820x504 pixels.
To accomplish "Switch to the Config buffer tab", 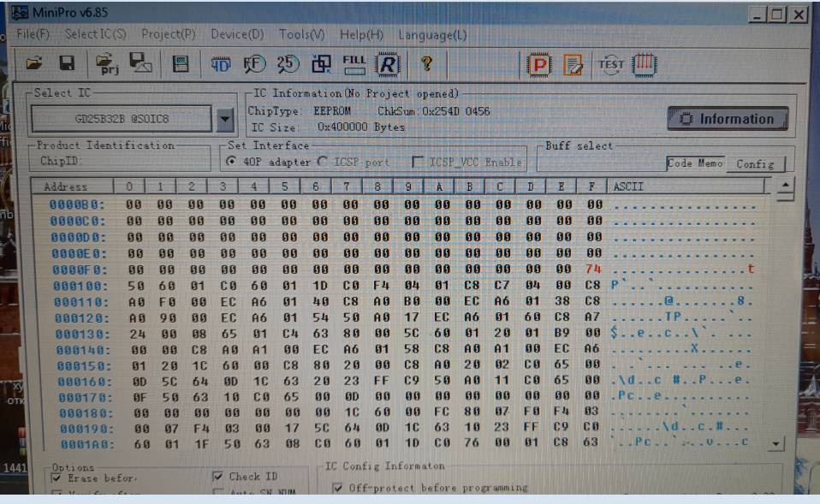I will (x=755, y=163).
